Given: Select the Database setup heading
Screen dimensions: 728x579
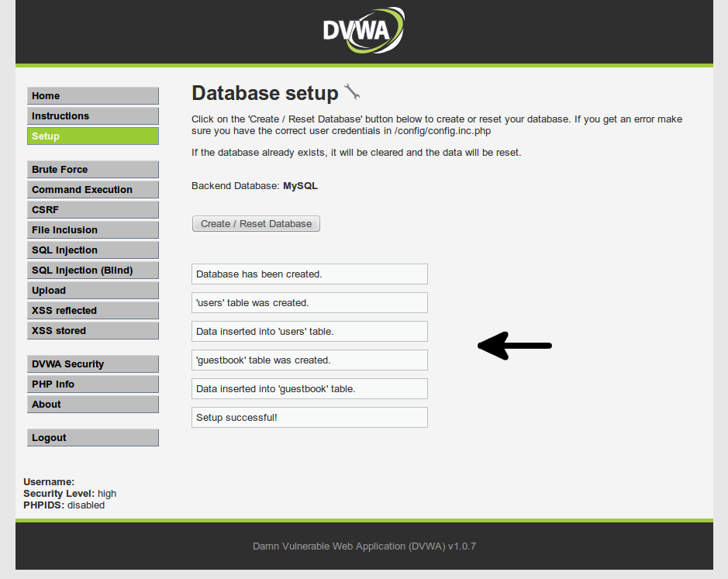Looking at the screenshot, I should (264, 93).
